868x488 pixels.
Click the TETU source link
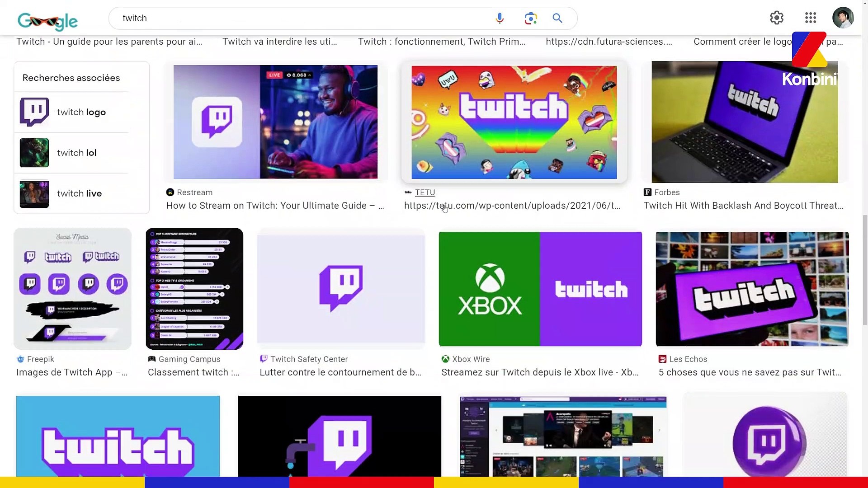425,192
